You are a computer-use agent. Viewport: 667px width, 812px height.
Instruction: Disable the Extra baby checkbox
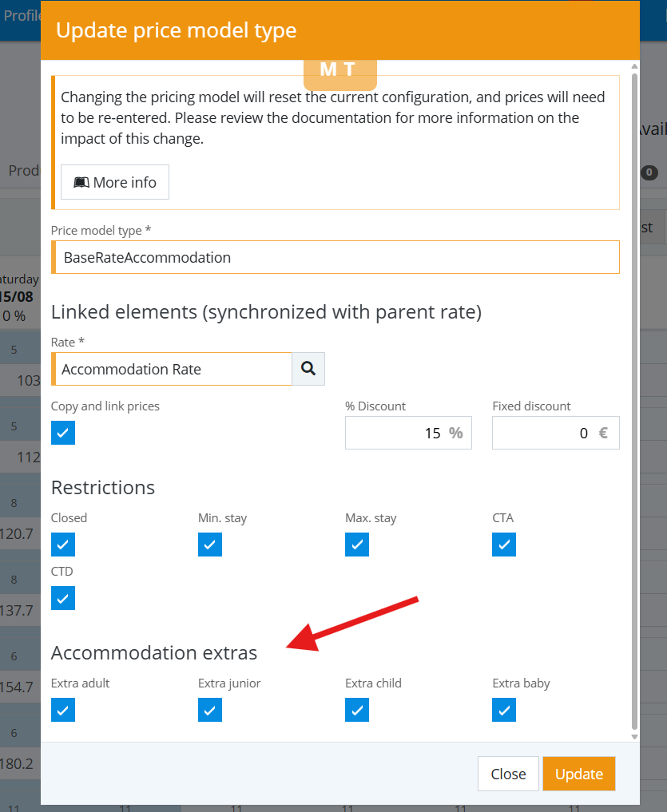(x=504, y=710)
